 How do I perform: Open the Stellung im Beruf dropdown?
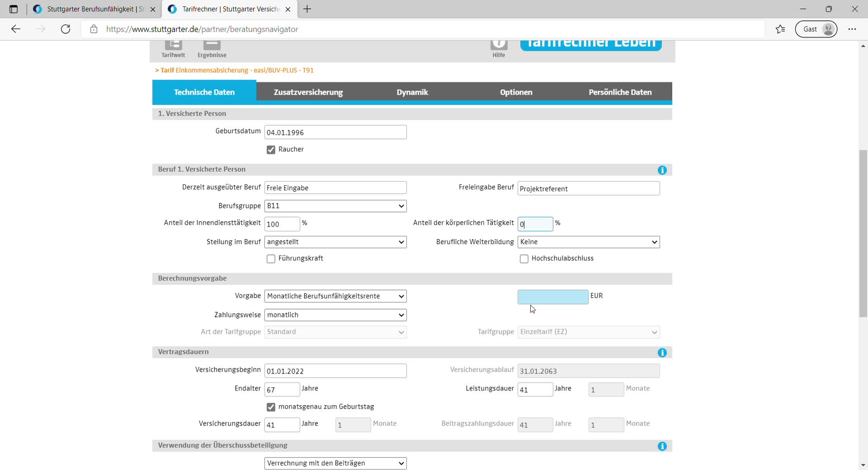pyautogui.click(x=335, y=242)
